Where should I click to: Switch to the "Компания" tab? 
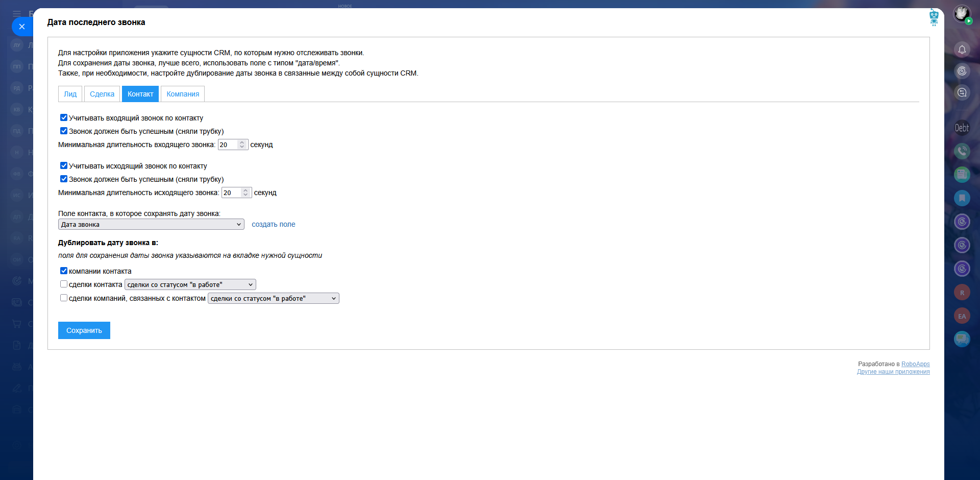pyautogui.click(x=183, y=94)
